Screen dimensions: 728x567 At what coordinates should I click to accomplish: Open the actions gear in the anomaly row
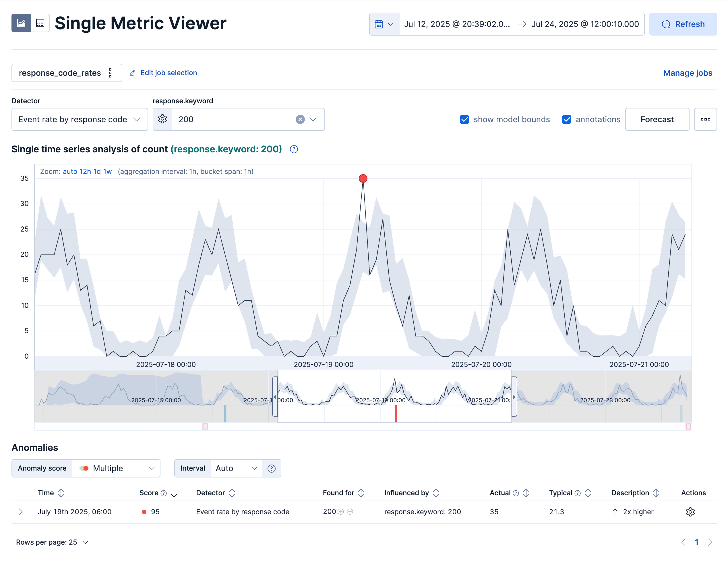pos(690,512)
